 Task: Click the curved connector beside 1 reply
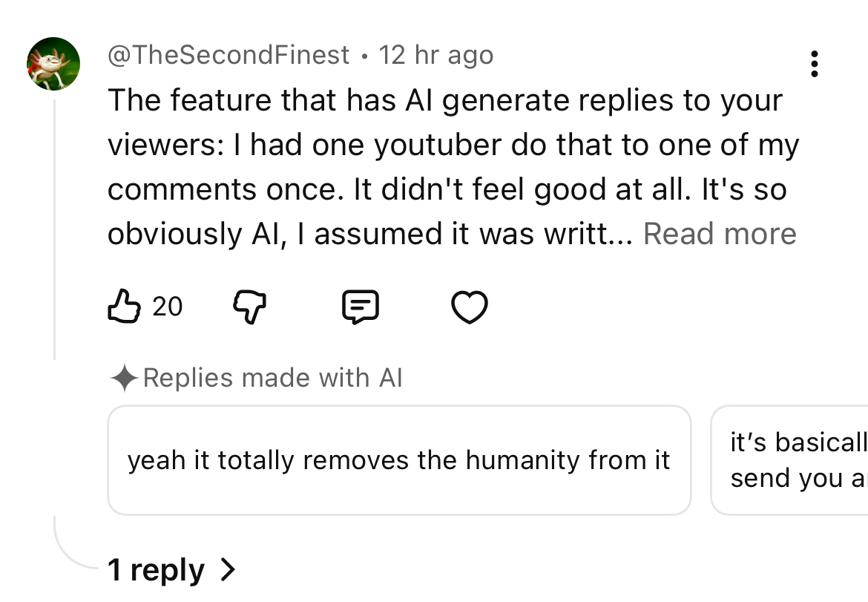tap(70, 553)
